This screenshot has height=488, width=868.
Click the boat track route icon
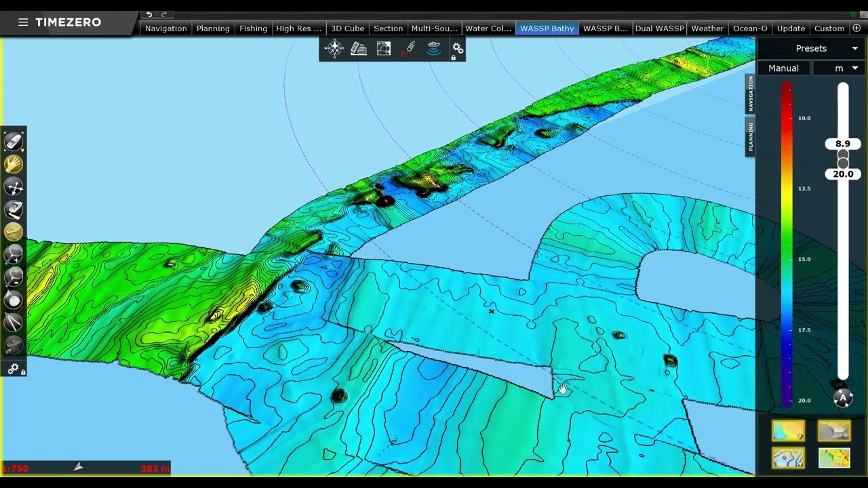click(x=408, y=49)
